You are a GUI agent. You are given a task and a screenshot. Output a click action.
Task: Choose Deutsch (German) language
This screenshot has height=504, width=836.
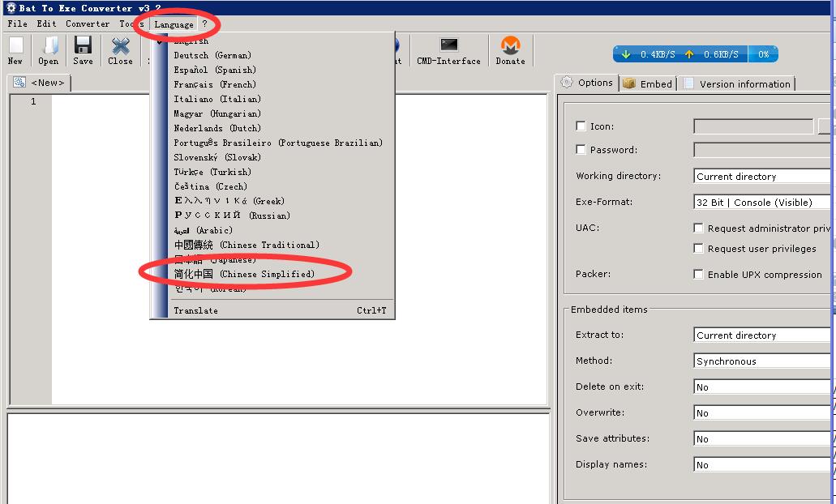[x=212, y=55]
